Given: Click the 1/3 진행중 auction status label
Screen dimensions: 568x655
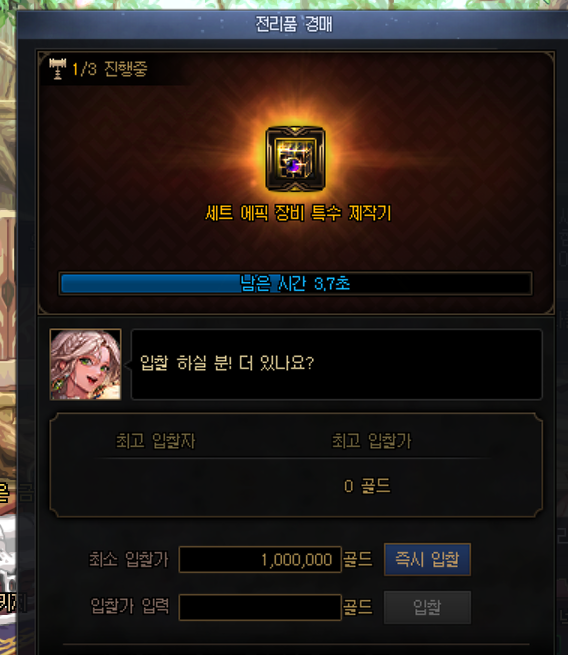Looking at the screenshot, I should (109, 69).
